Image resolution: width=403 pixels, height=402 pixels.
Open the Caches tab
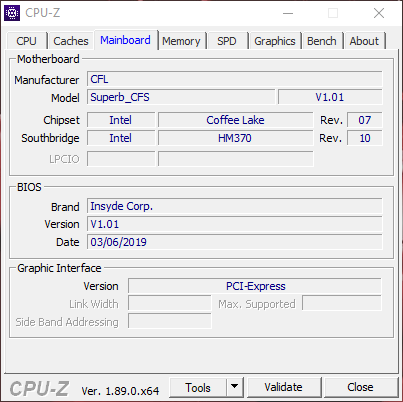pyautogui.click(x=71, y=41)
